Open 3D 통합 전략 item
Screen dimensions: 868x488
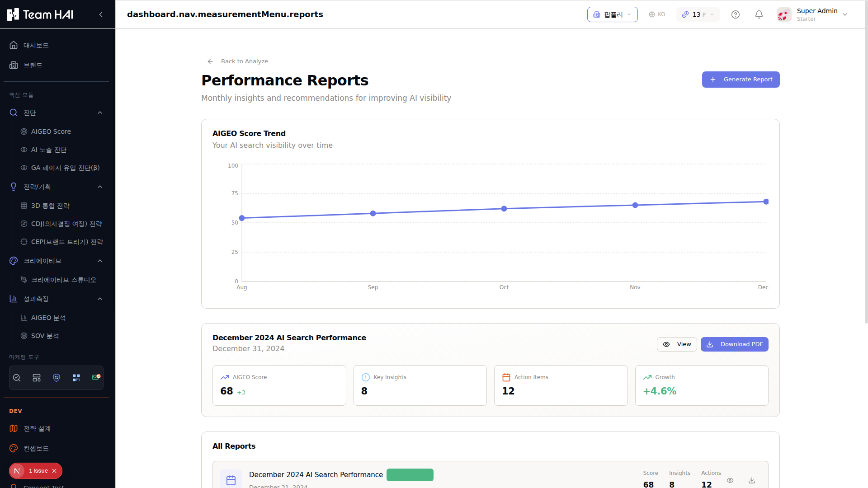point(61,206)
